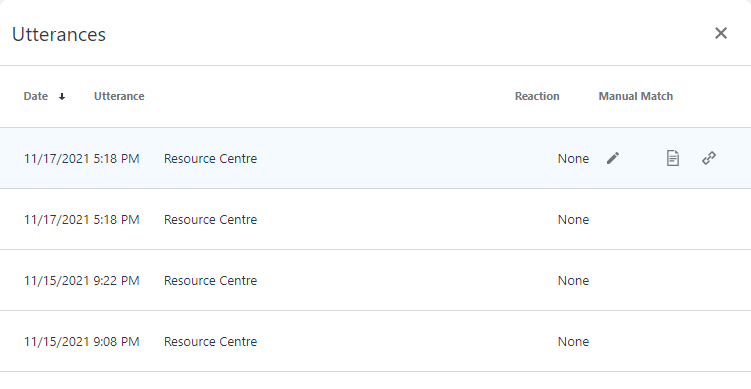Click None in the non-highlighted 5:18 PM row
The image size is (751, 389).
click(573, 219)
